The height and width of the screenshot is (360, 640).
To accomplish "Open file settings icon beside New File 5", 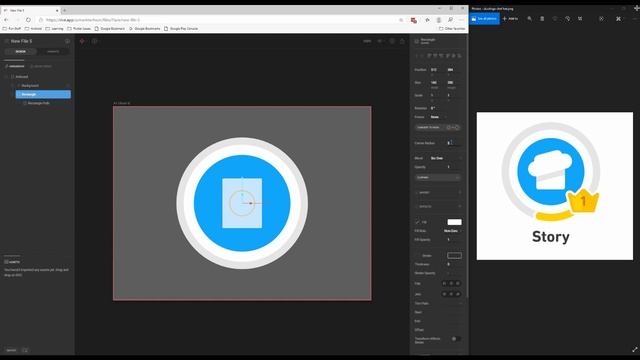I will [x=67, y=41].
